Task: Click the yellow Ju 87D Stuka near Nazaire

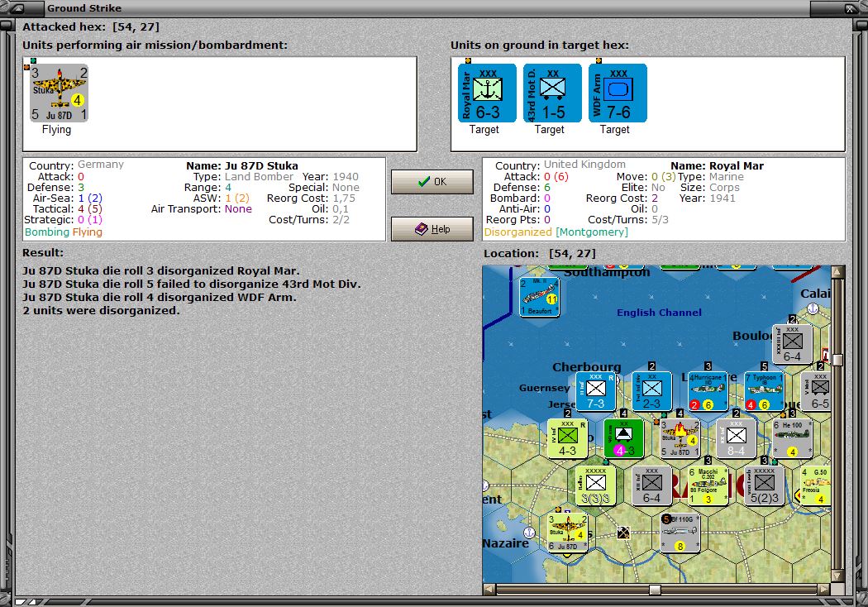Action: coord(567,533)
